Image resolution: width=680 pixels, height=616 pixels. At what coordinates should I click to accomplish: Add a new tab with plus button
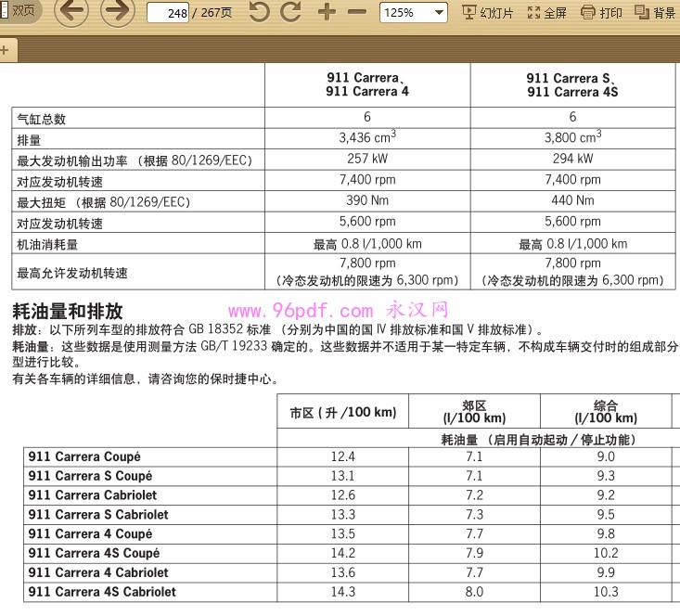(x=6, y=50)
